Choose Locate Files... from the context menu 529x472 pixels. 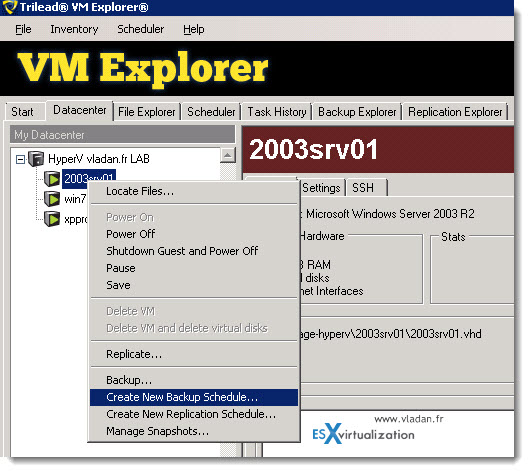pyautogui.click(x=194, y=191)
